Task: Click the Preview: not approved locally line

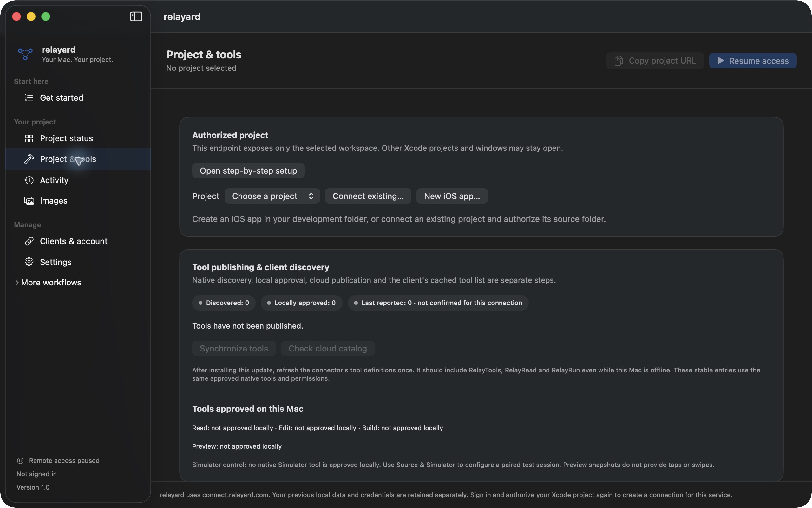Action: pos(237,446)
